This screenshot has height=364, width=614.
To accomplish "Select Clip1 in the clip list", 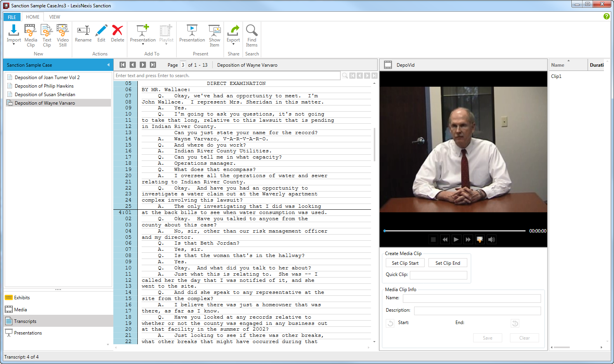I will tap(556, 76).
